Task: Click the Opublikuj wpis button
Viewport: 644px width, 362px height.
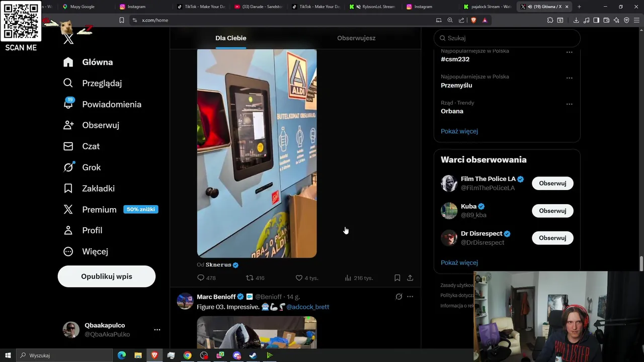Action: (107, 277)
